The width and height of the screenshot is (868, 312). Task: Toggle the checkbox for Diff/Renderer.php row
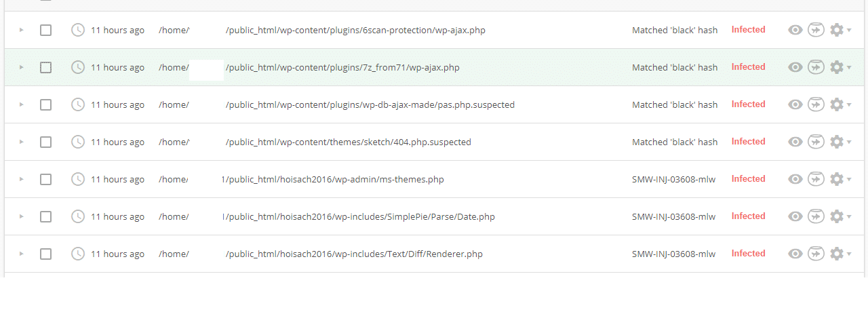coord(45,254)
